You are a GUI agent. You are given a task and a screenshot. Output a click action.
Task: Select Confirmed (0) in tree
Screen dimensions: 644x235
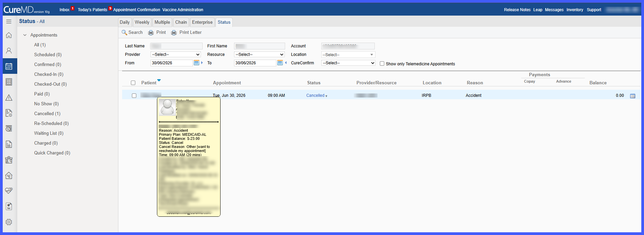48,65
